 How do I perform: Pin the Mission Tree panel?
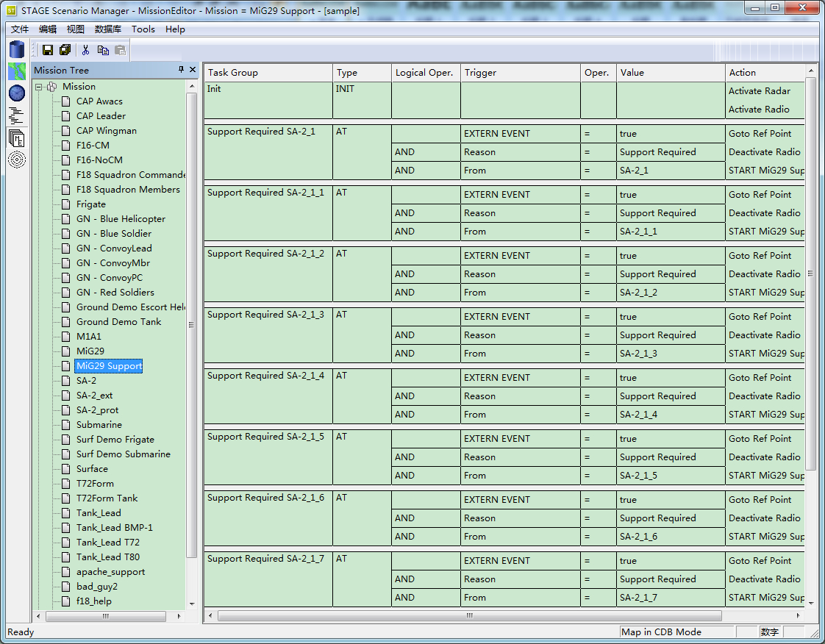(181, 69)
